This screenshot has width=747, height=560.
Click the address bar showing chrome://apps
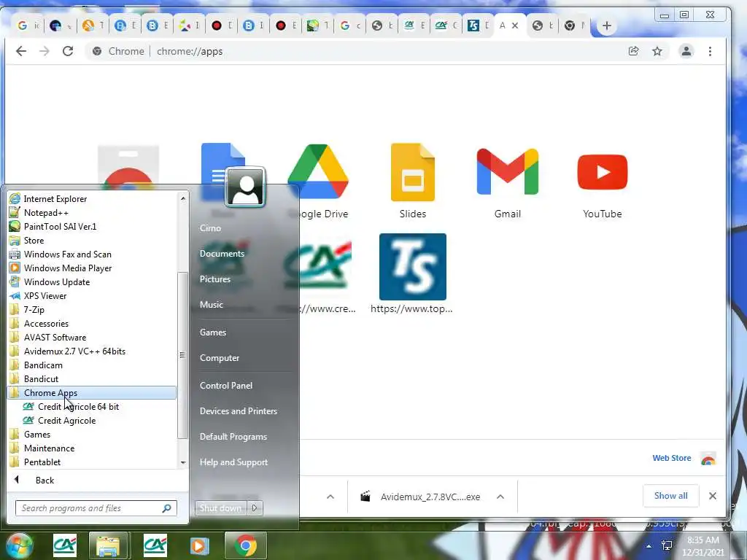[352, 51]
